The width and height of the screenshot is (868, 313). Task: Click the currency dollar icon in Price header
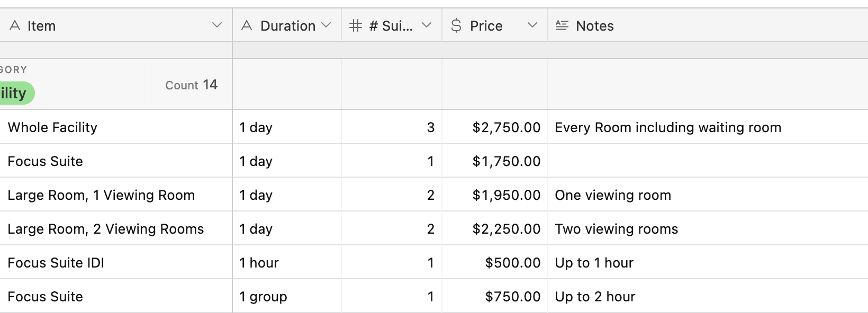[456, 25]
